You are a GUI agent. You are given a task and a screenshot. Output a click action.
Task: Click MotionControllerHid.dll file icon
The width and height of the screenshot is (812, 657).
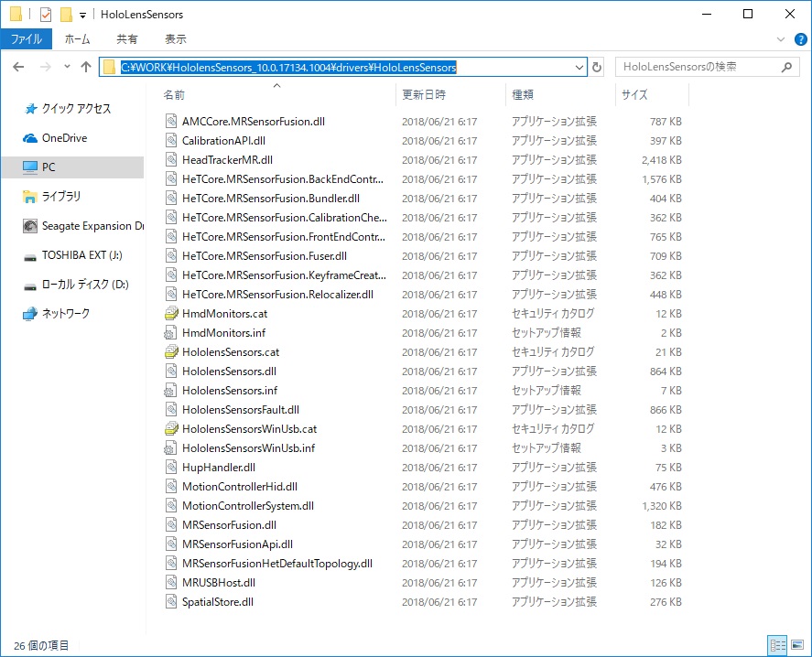click(171, 487)
